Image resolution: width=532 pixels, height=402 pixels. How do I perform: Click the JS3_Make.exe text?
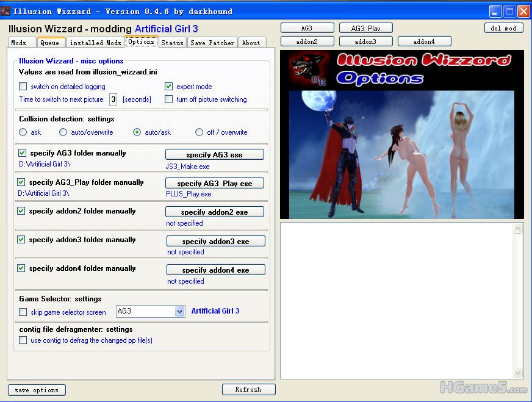pyautogui.click(x=188, y=167)
